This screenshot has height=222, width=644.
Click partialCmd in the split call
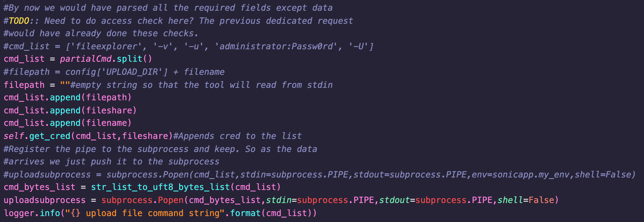point(85,59)
